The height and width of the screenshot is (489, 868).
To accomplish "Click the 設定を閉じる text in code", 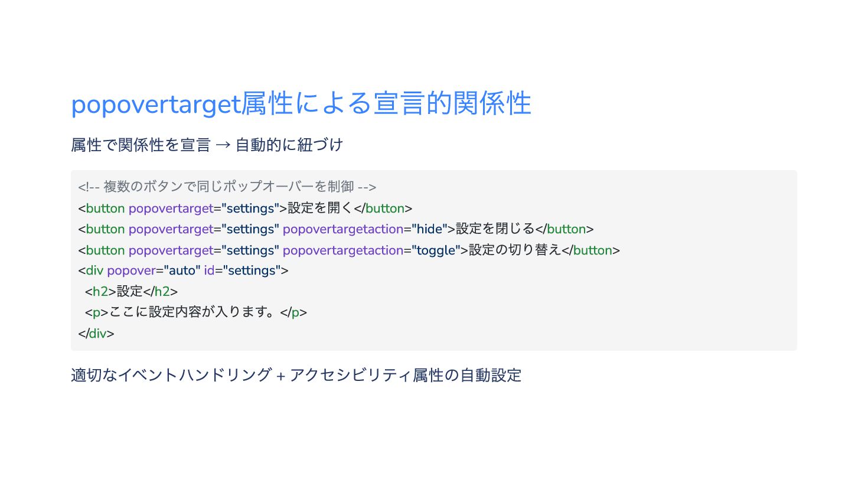I will [495, 229].
